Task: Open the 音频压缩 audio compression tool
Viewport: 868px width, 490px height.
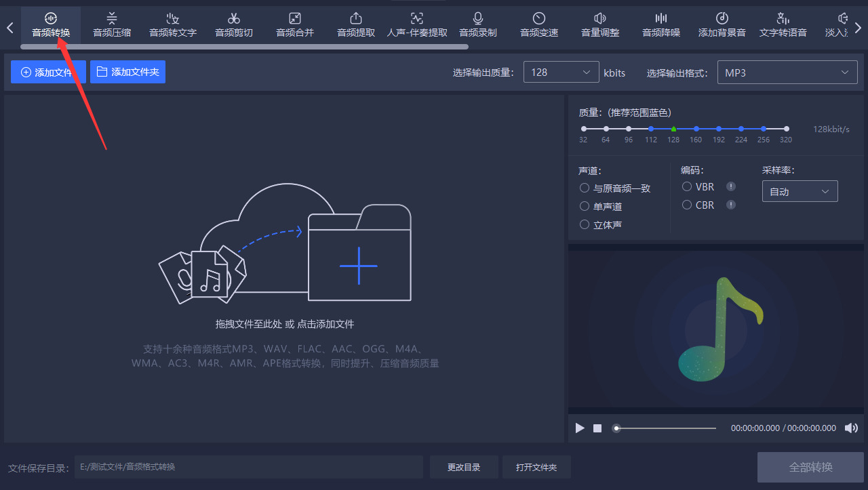Action: 112,24
